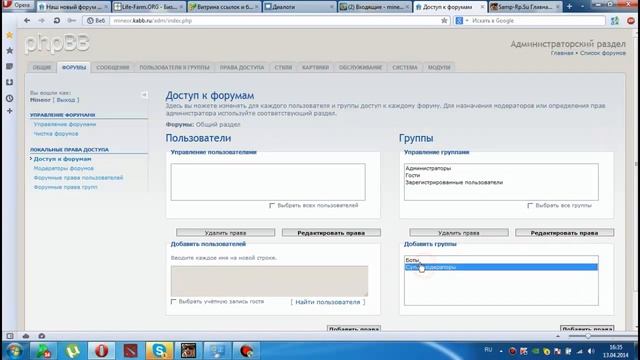Click 'Список форумов' link in header
640x360 pixels.
603,53
